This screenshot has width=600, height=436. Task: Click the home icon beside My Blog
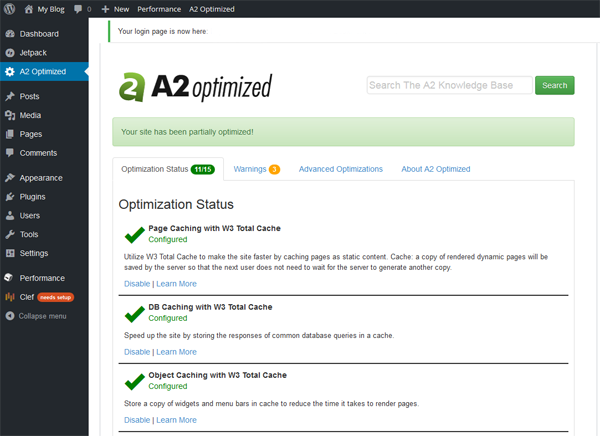click(29, 9)
